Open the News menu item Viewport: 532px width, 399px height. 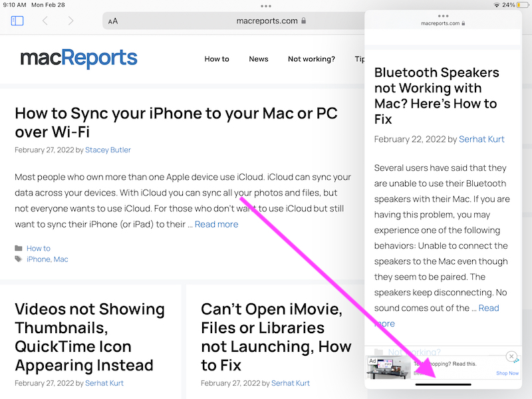point(259,59)
